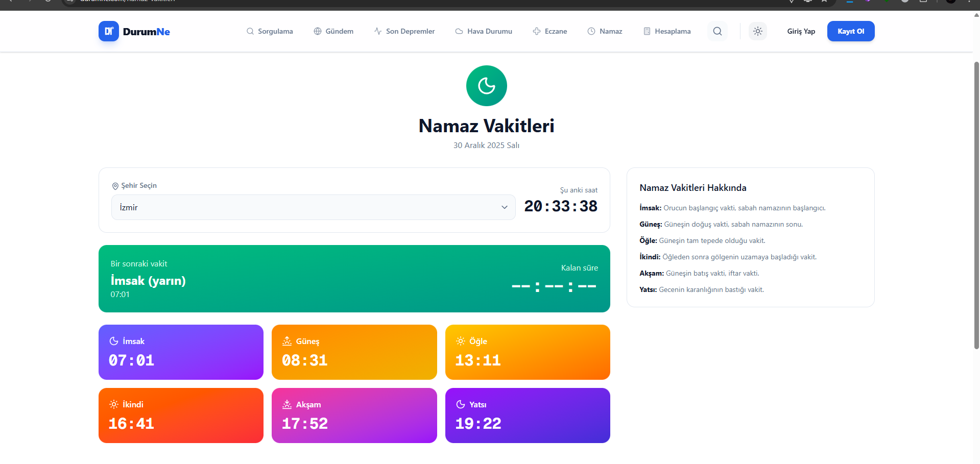Click the current time 20:33:38 display

(x=561, y=206)
